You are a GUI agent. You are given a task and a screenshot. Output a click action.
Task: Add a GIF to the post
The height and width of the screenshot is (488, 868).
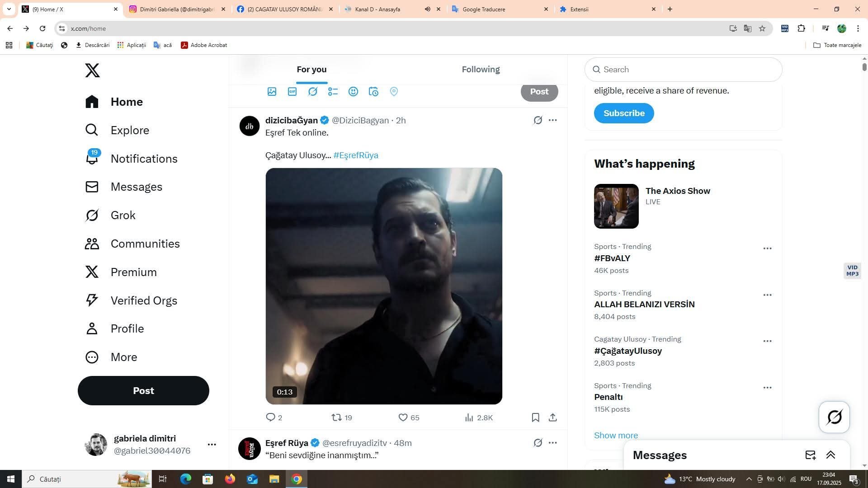click(x=292, y=92)
